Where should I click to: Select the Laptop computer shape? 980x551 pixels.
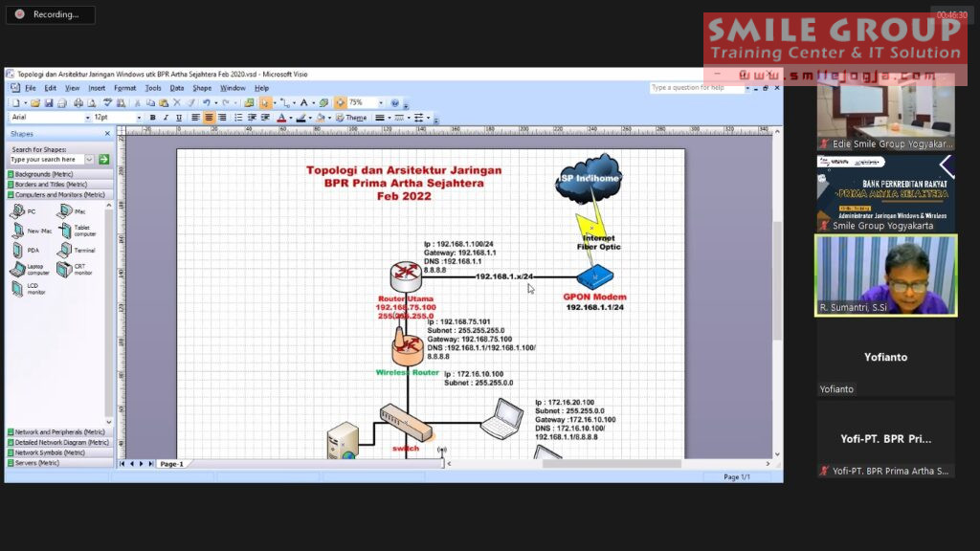pos(18,269)
